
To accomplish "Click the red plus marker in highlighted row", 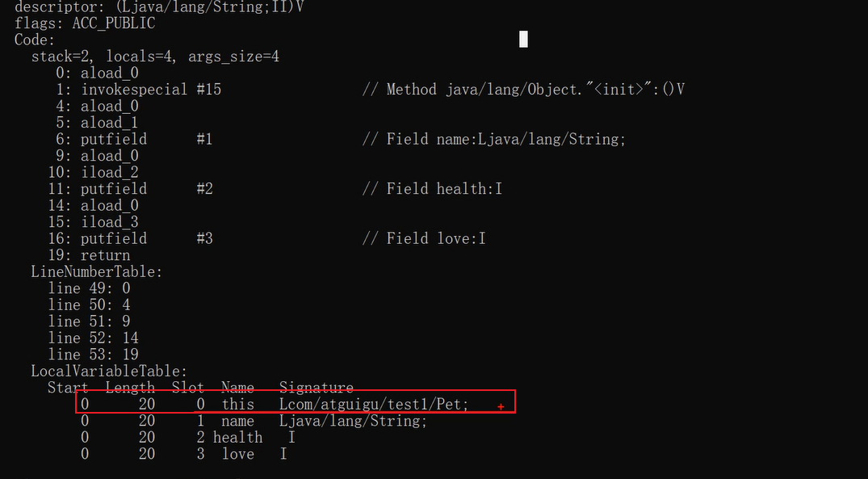I will (x=501, y=407).
